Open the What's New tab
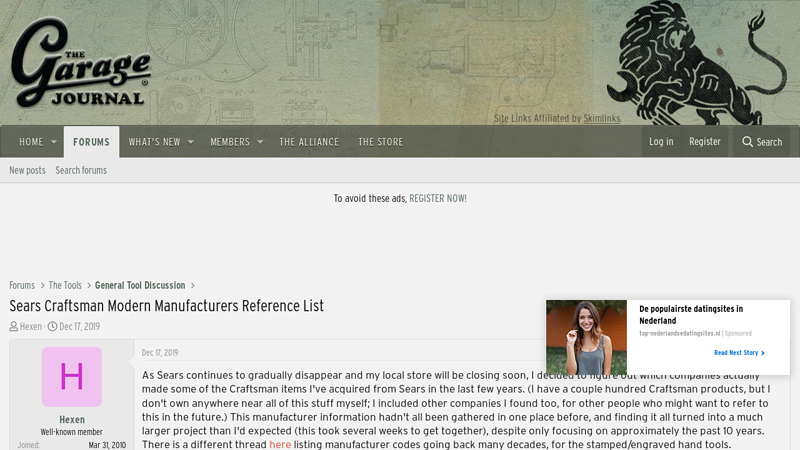800x450 pixels. coord(154,142)
